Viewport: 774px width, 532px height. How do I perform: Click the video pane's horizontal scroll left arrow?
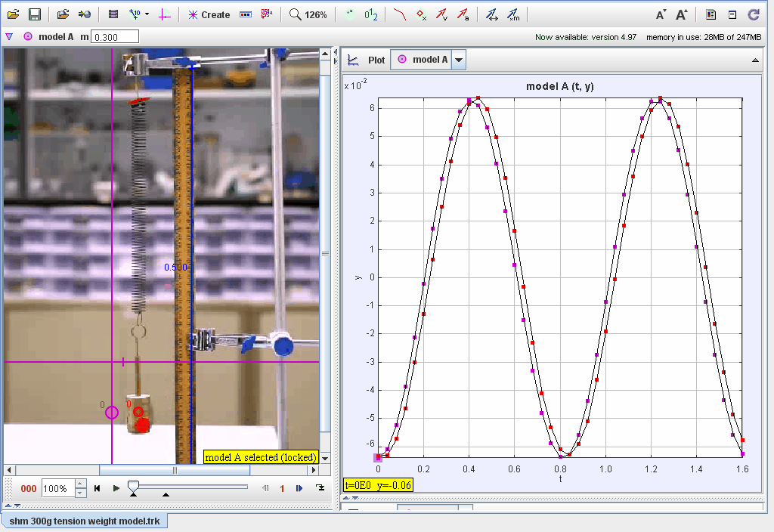coord(9,470)
